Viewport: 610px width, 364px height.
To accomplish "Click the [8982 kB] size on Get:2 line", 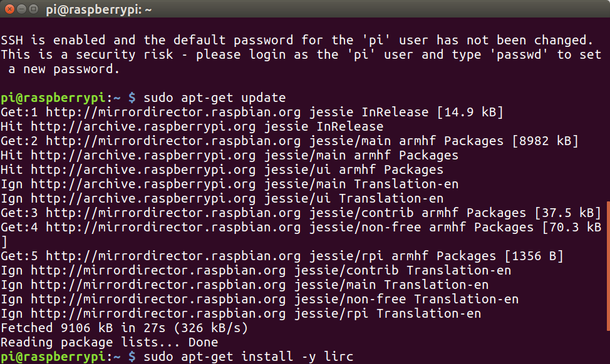I will 545,141.
